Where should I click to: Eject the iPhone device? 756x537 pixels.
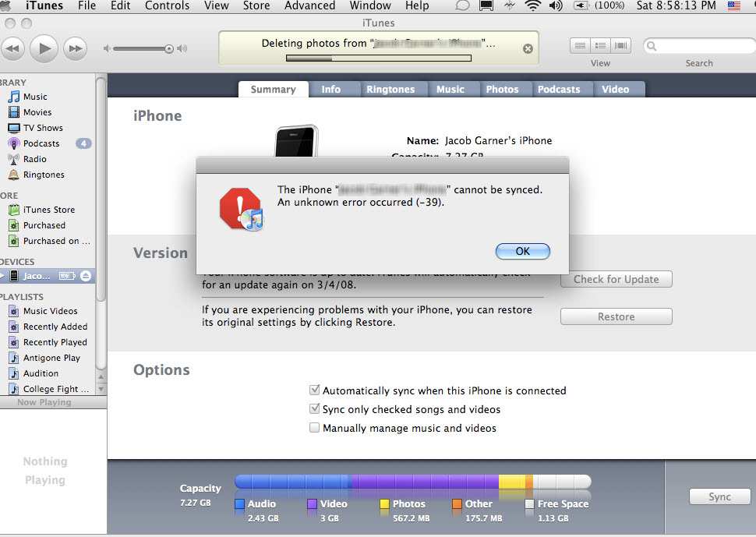(86, 276)
